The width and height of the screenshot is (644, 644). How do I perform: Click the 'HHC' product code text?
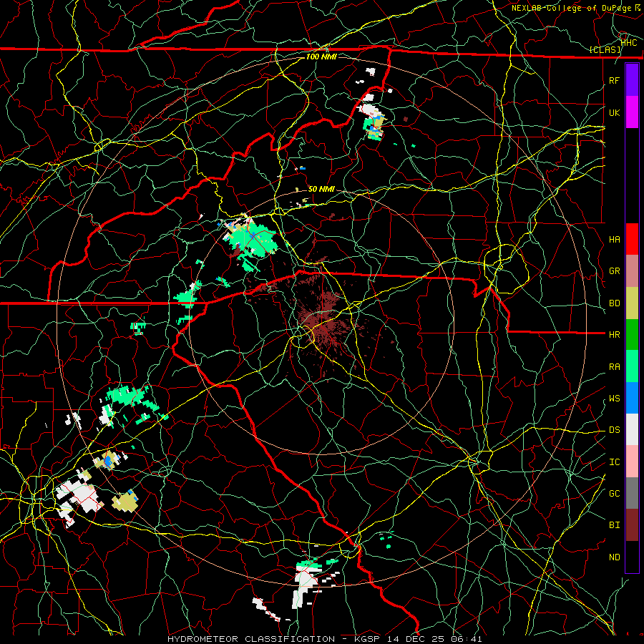(x=629, y=42)
